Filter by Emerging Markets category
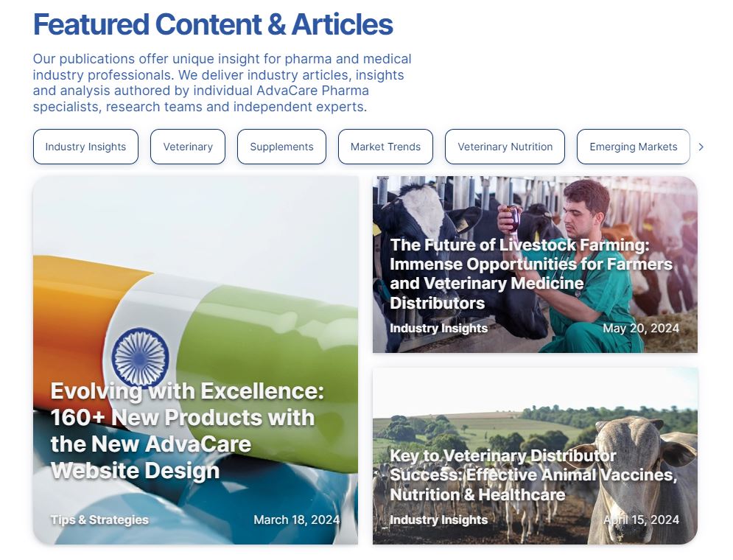Viewport: 733px width, 560px height. (x=634, y=147)
